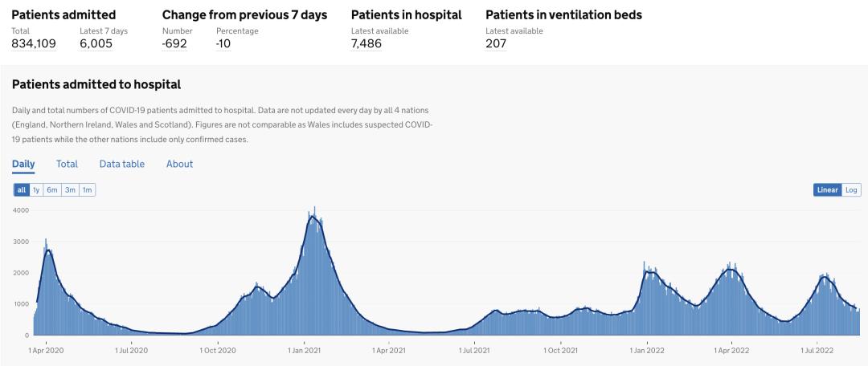Click the January 2021 peak on the chart

coord(313,217)
